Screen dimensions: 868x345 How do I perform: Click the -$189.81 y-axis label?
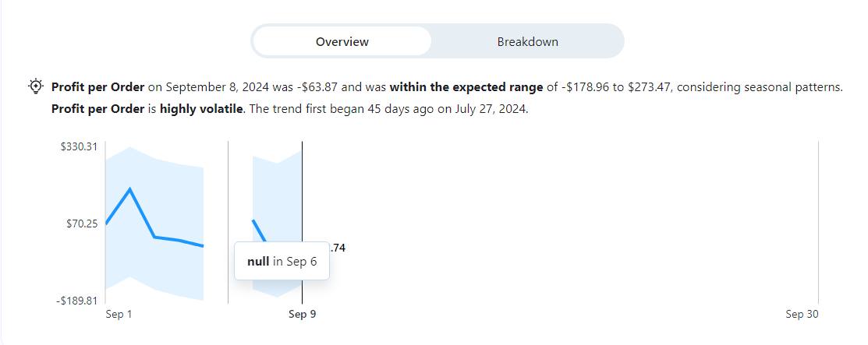pos(79,301)
